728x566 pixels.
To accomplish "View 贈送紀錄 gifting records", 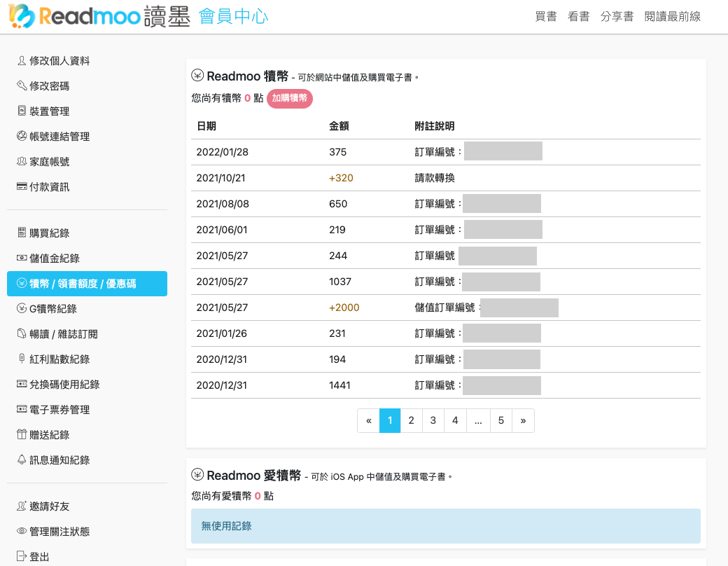I will [x=48, y=434].
